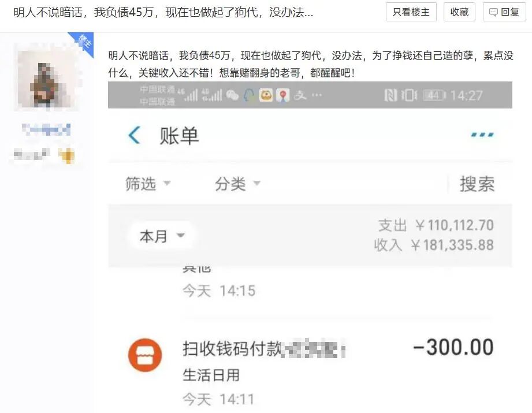Screen dimensions: 532x413
Task: Click the WeChat icon in status bar
Action: (232, 95)
